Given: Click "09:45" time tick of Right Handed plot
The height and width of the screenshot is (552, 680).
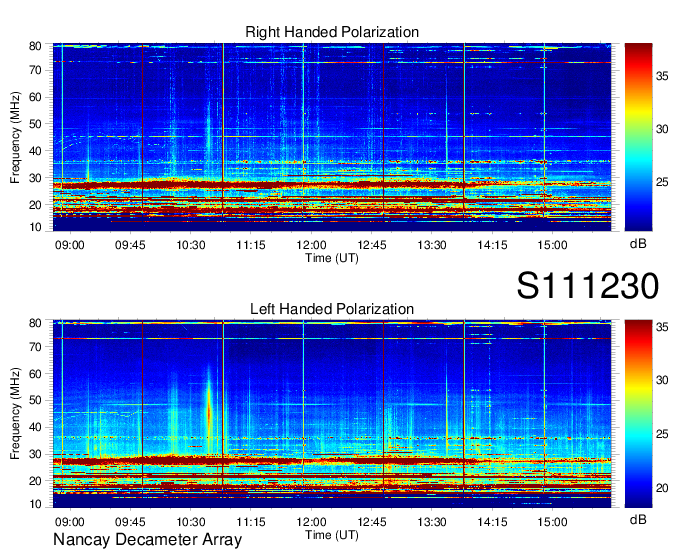Looking at the screenshot, I should 130,245.
